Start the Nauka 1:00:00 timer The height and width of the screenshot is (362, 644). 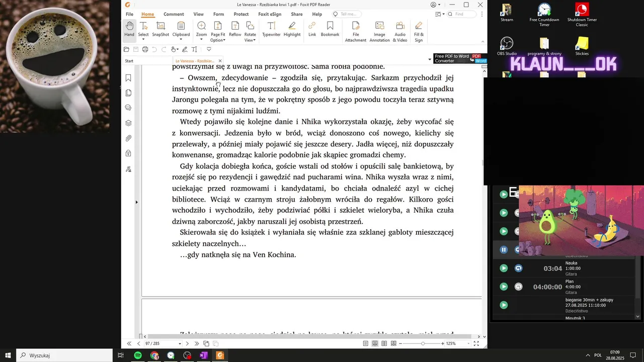(504, 268)
